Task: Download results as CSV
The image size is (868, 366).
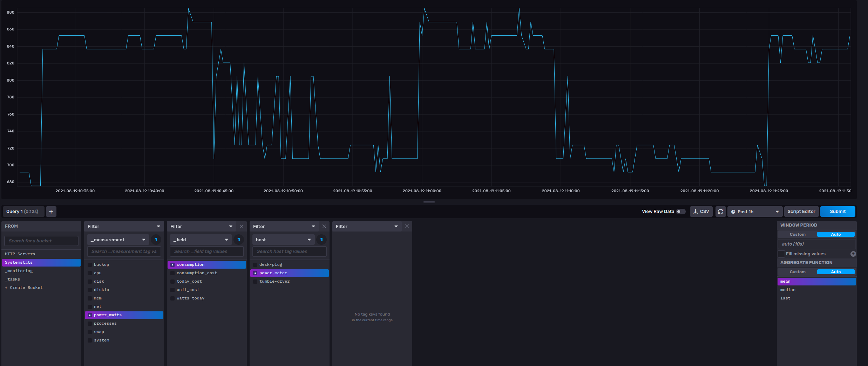Action: tap(701, 212)
